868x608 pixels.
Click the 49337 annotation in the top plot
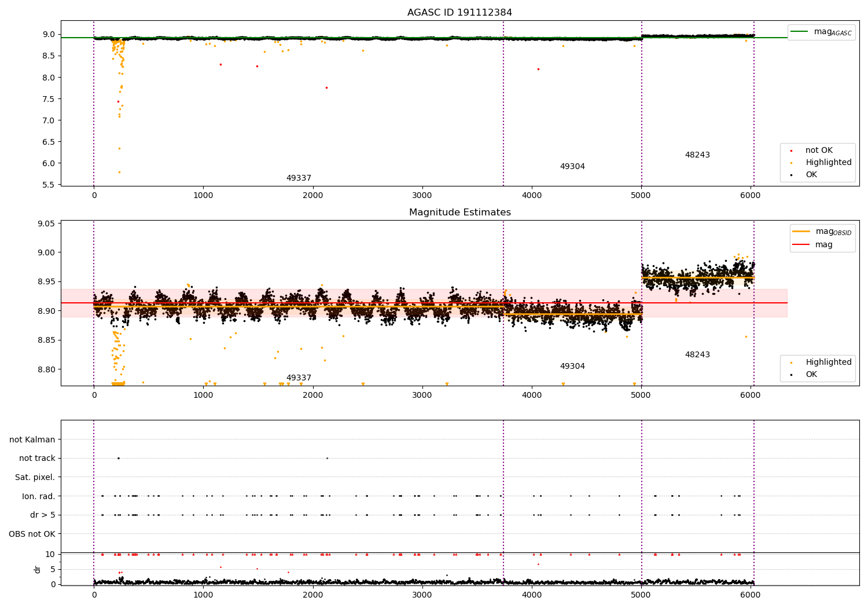[x=299, y=178]
